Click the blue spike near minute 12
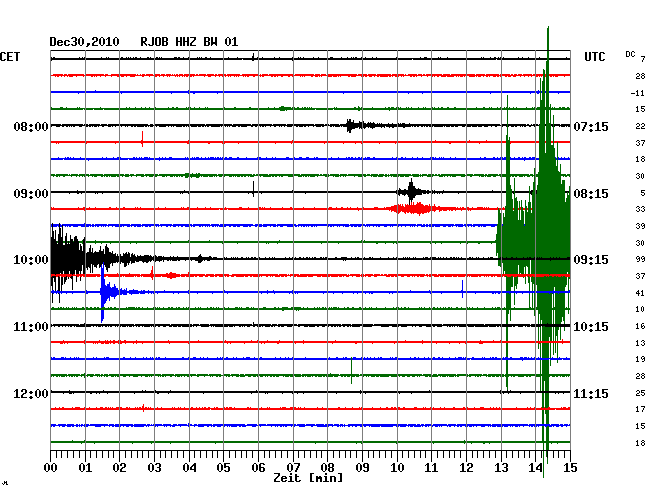 462,289
